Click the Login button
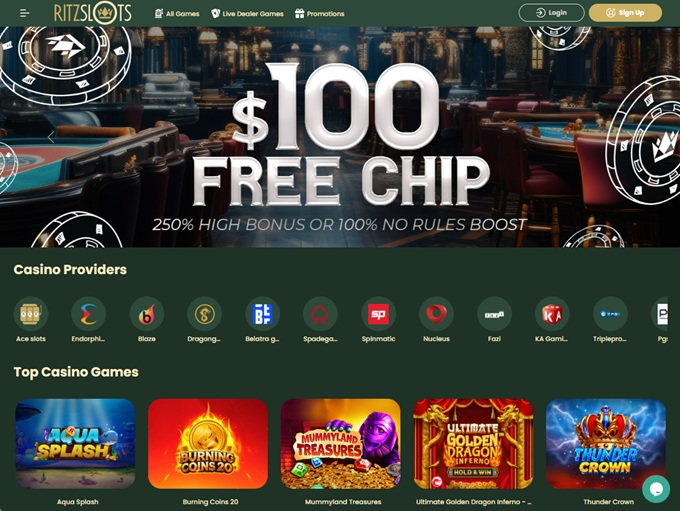Screen dimensions: 680x511 tap(551, 13)
